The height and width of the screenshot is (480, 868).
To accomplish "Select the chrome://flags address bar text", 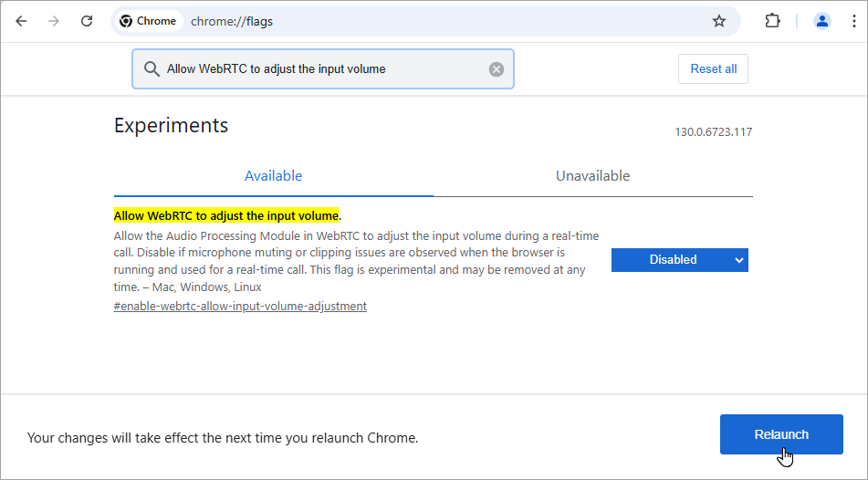I will tap(232, 22).
